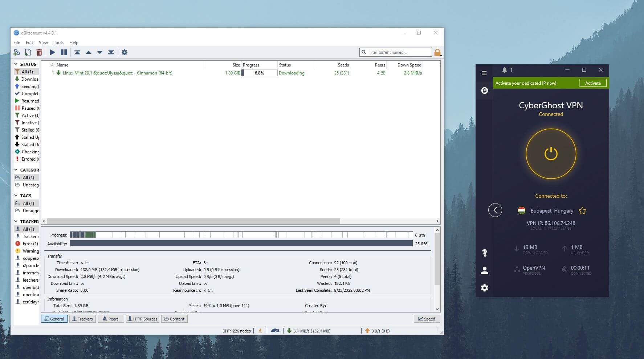Sort torrents by the Seeds column header
This screenshot has width=644, height=359.
pyautogui.click(x=332, y=65)
